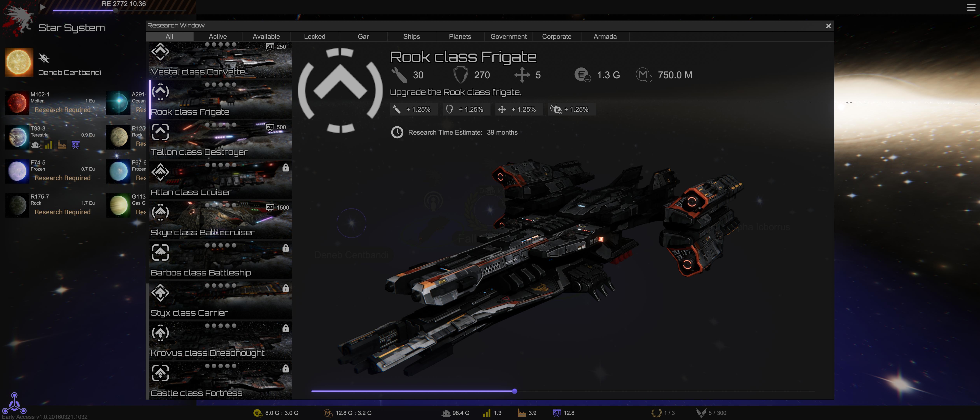Click the 250 research cost icon on Vestal
The image size is (980, 420).
[x=270, y=46]
